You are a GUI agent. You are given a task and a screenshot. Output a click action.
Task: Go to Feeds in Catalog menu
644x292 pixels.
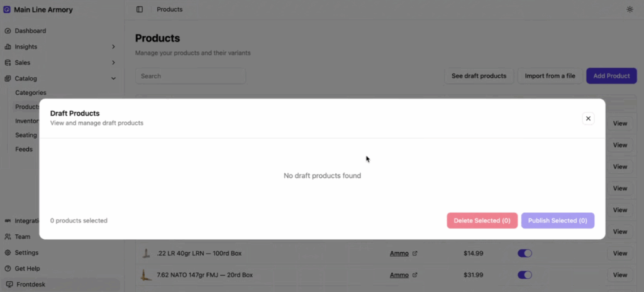click(24, 149)
